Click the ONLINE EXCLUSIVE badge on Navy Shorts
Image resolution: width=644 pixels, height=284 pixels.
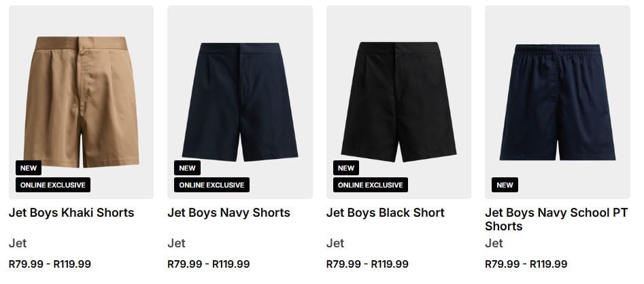[x=211, y=185]
